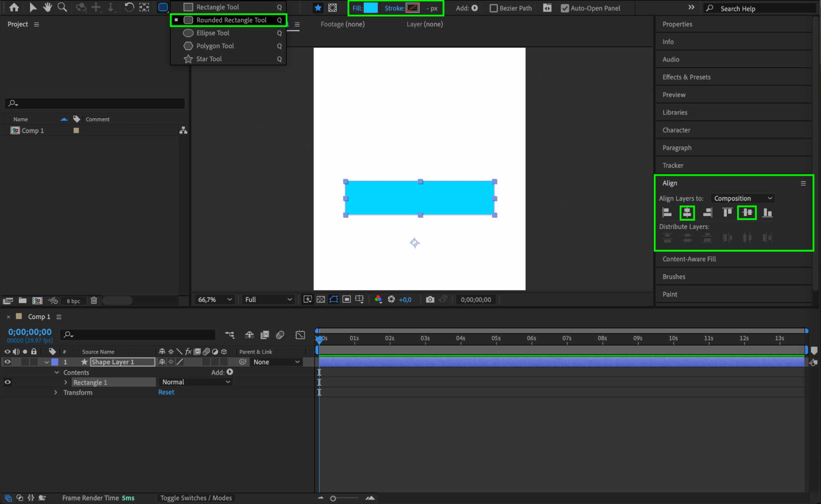The height and width of the screenshot is (504, 821).
Task: Select the Hand tool in toolbar
Action: point(47,7)
